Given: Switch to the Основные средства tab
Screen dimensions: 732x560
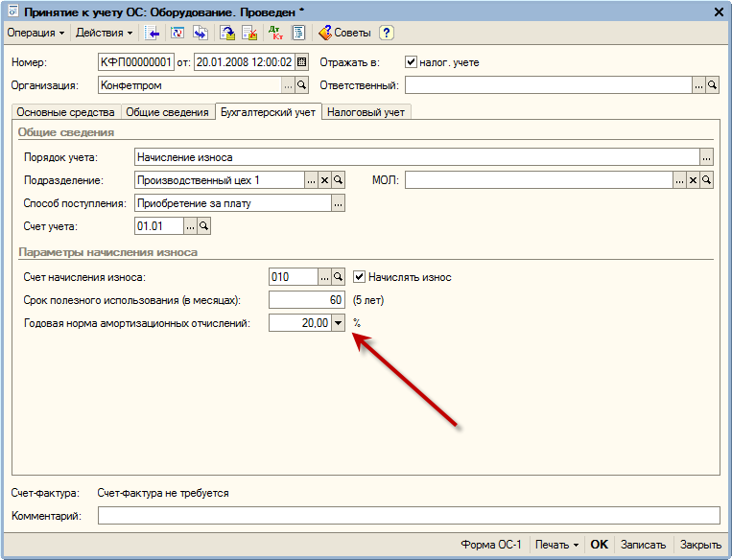Looking at the screenshot, I should click(x=65, y=112).
